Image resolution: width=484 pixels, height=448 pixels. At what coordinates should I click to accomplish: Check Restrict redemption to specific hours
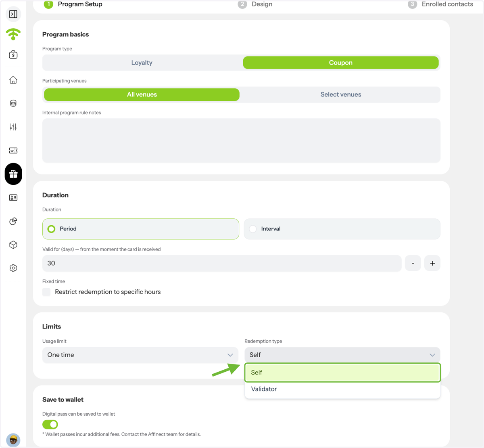point(46,292)
